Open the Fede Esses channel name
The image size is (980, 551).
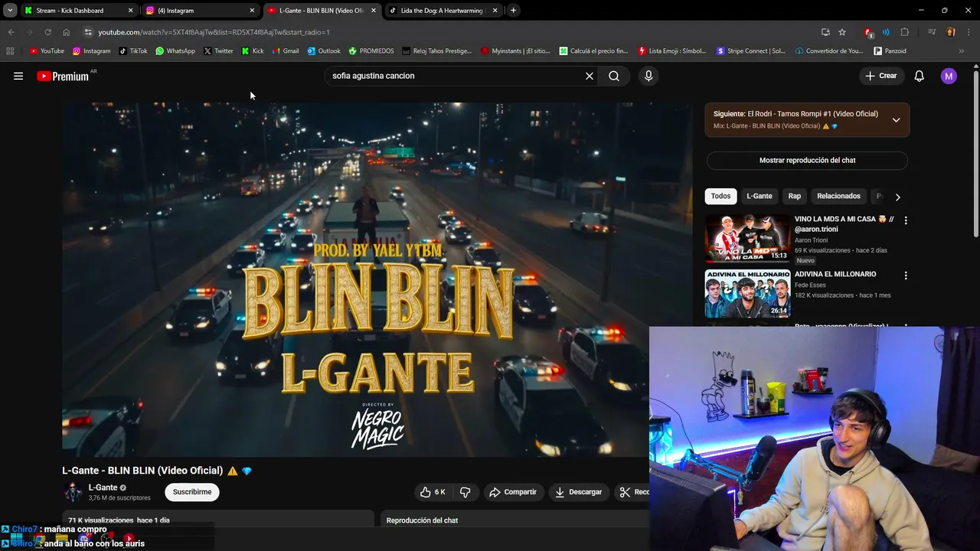pyautogui.click(x=810, y=285)
